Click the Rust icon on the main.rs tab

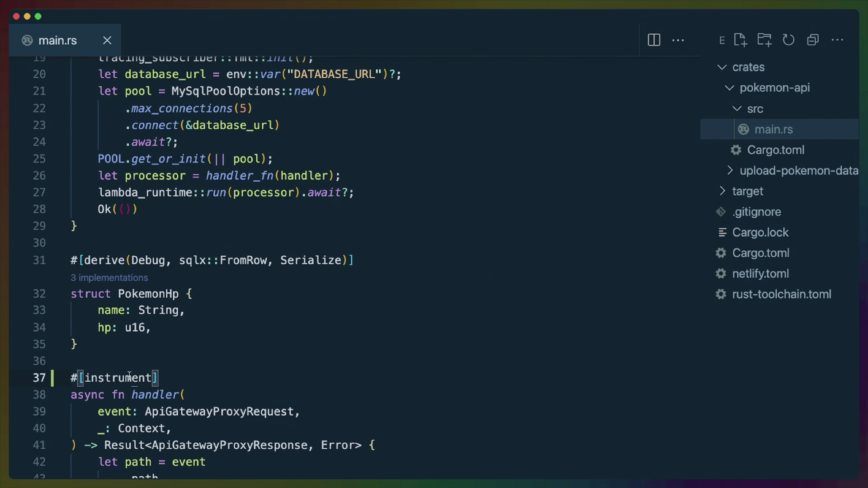(27, 40)
